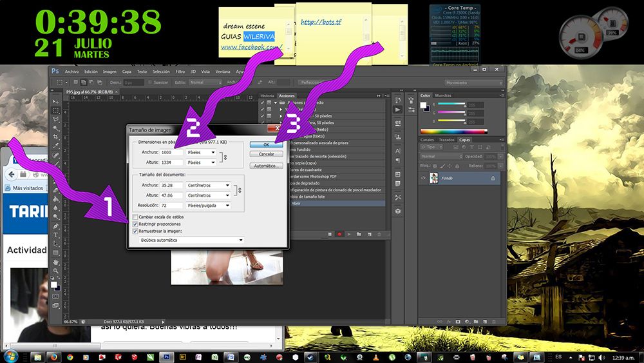Select the Rectangular Marquee tool
The height and width of the screenshot is (363, 644).
tap(56, 111)
